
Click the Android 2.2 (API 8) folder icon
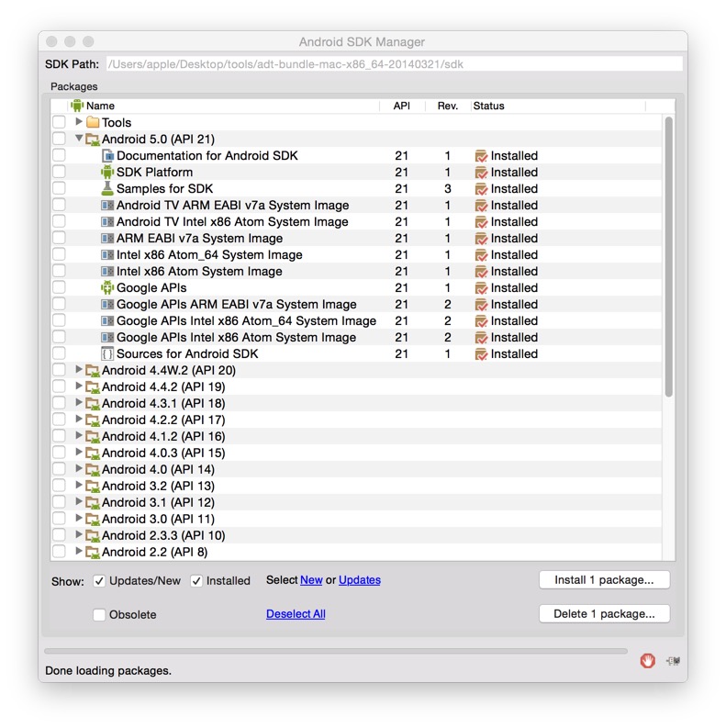[93, 552]
